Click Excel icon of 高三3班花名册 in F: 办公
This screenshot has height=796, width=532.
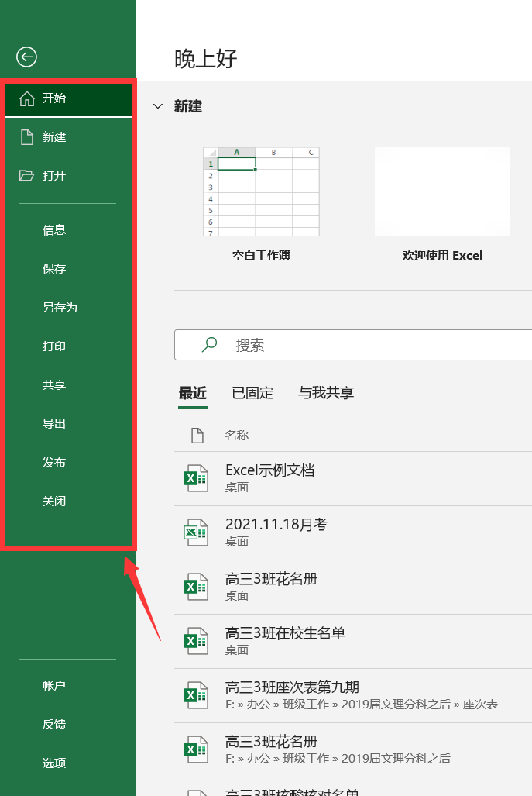click(196, 749)
